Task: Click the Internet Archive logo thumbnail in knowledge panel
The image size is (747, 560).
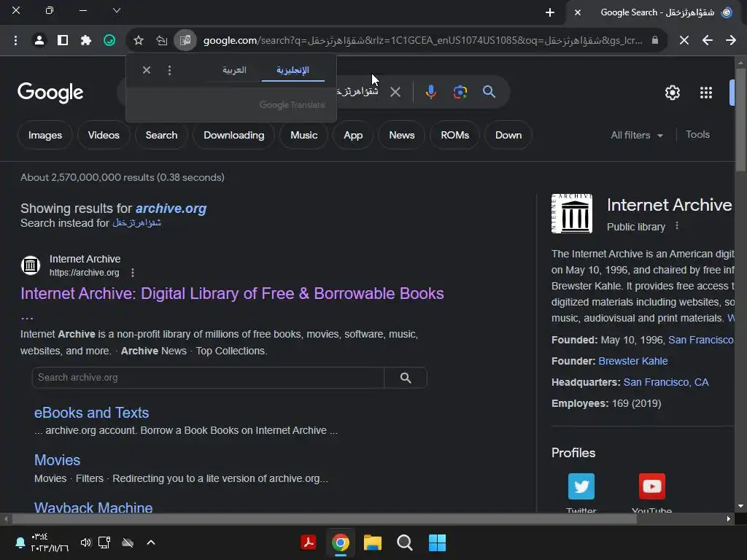Action: (x=572, y=214)
